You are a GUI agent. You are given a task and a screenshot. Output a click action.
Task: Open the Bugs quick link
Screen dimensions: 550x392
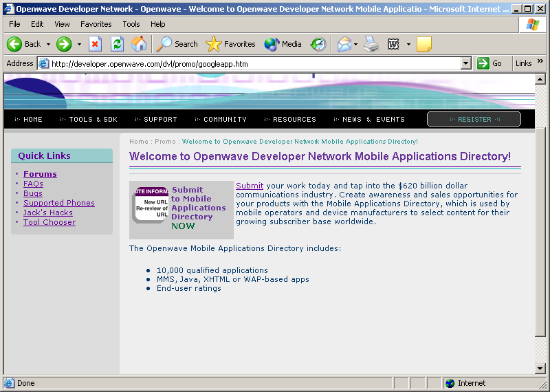[33, 193]
